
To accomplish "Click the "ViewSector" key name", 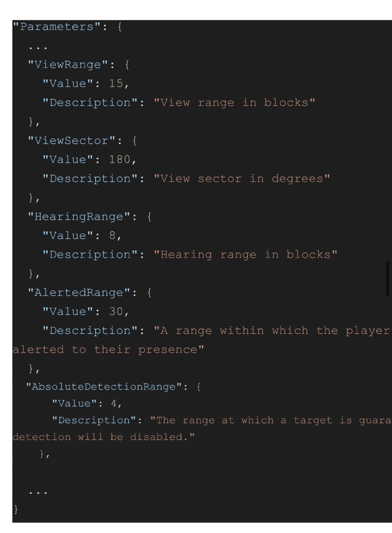I will click(x=71, y=140).
